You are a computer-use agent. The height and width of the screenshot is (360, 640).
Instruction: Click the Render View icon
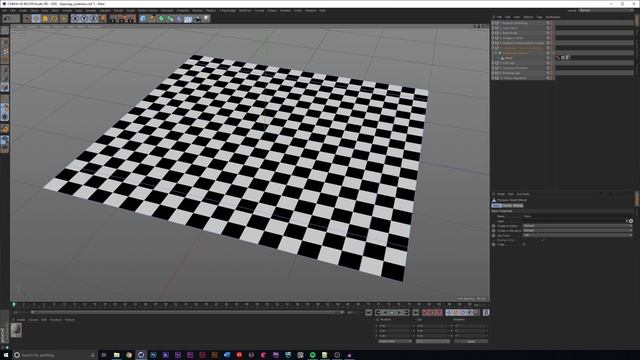point(113,19)
